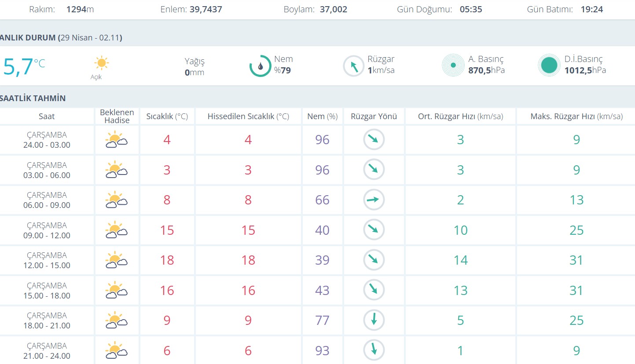Click the Saat column header
The height and width of the screenshot is (364, 635).
coord(47,116)
